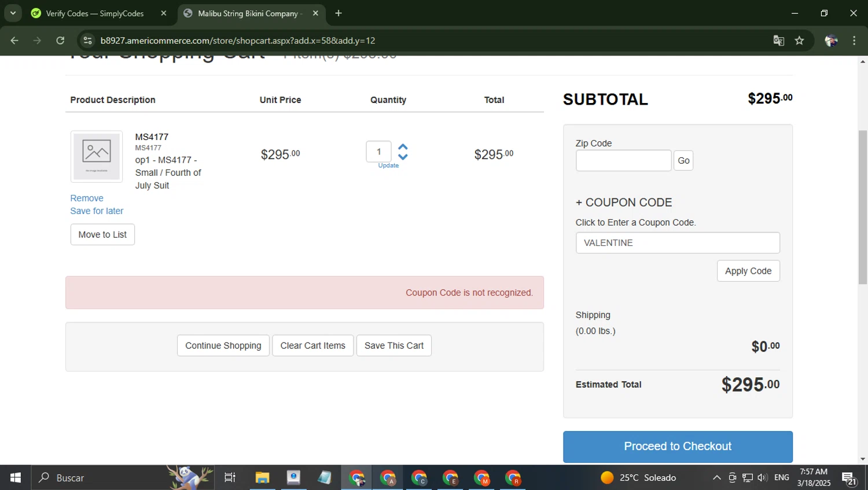The height and width of the screenshot is (490, 868).
Task: Click Proceed to Checkout button
Action: (678, 447)
